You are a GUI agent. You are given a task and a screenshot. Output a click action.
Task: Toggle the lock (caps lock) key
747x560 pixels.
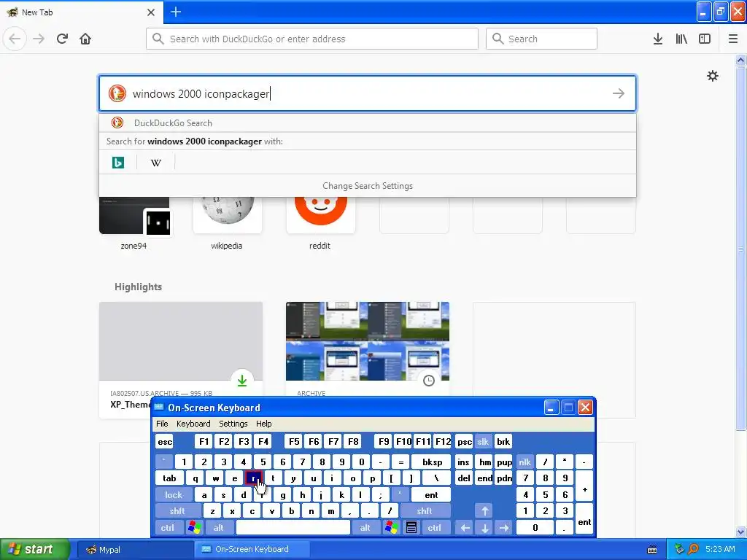174,495
